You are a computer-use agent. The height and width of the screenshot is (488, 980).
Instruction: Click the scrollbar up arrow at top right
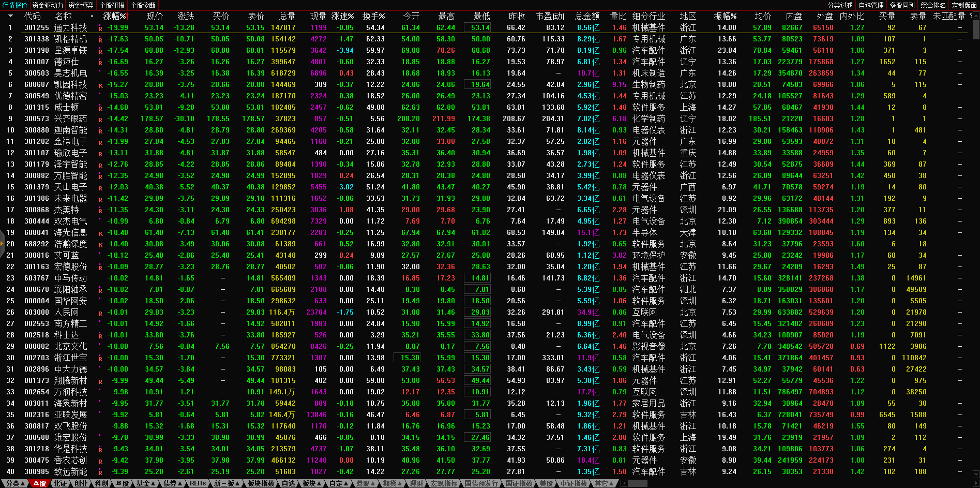pos(976,16)
